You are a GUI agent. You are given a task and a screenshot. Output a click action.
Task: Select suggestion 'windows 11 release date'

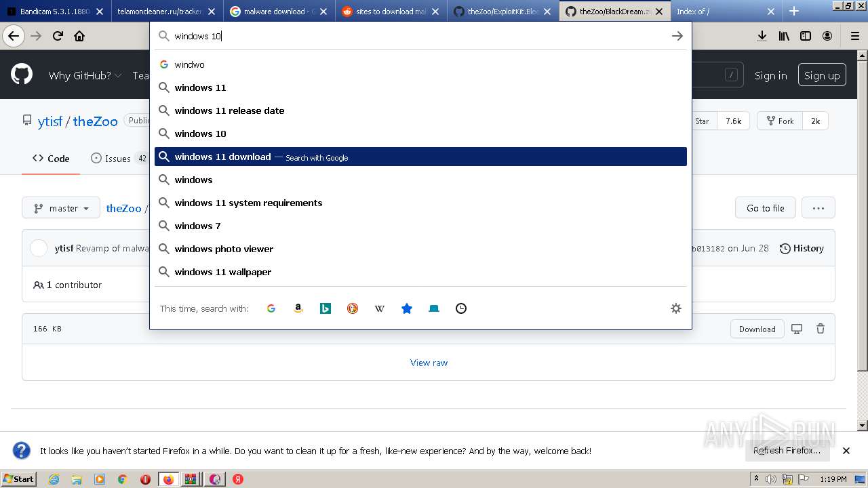420,110
